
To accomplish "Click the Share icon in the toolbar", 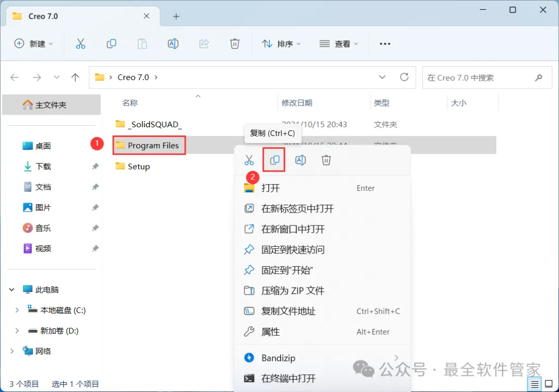I will 204,44.
